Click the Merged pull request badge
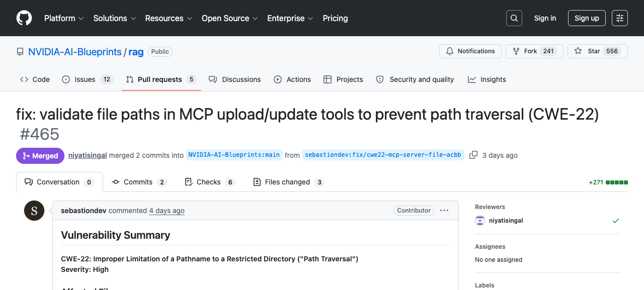This screenshot has width=644, height=290. 40,155
